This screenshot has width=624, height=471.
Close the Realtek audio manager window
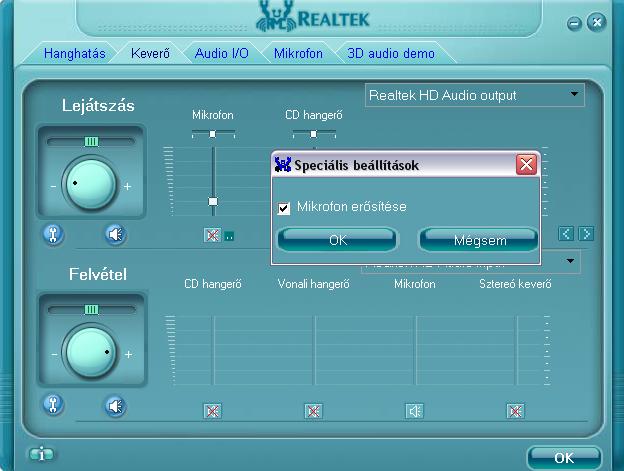(597, 22)
